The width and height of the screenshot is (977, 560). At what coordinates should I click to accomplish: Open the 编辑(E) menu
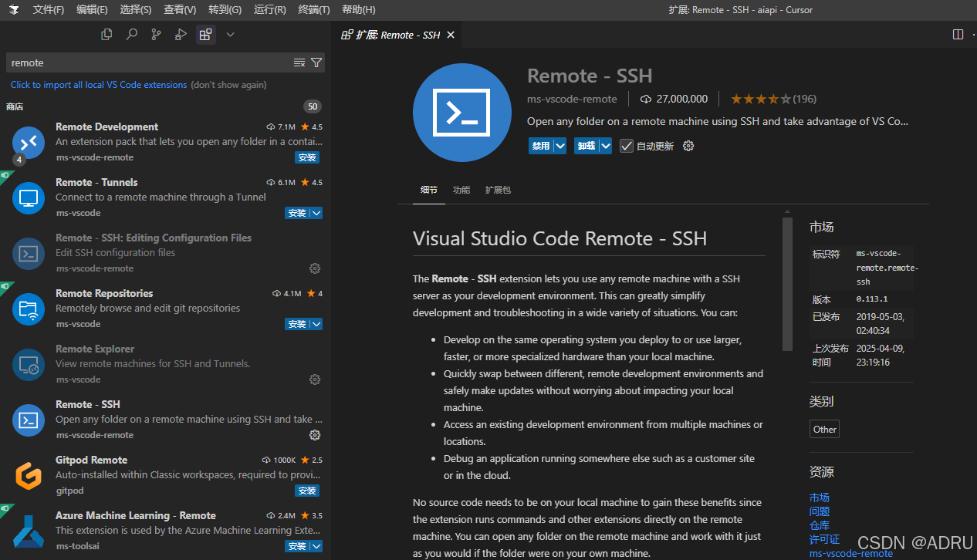point(92,10)
